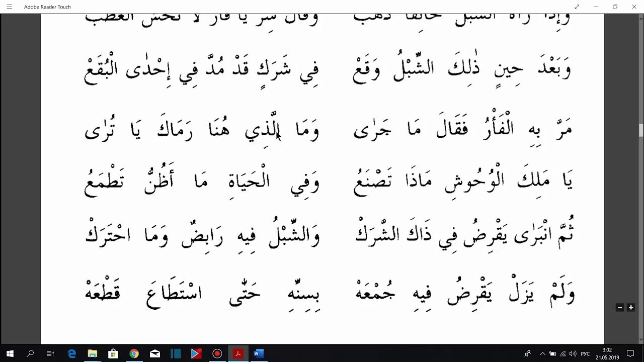
Task: Zoom in with the plus button
Action: [x=630, y=307]
